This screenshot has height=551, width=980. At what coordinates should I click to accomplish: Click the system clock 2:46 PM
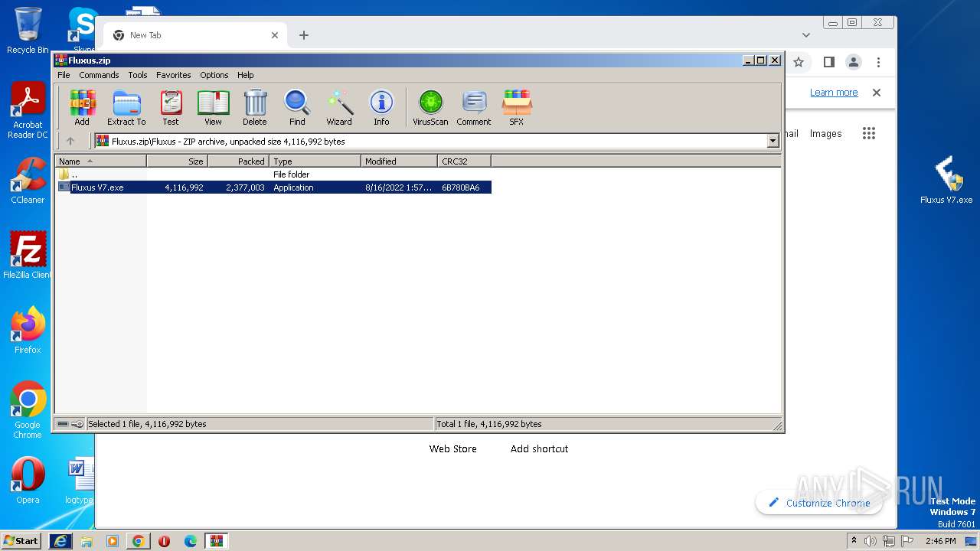point(940,541)
